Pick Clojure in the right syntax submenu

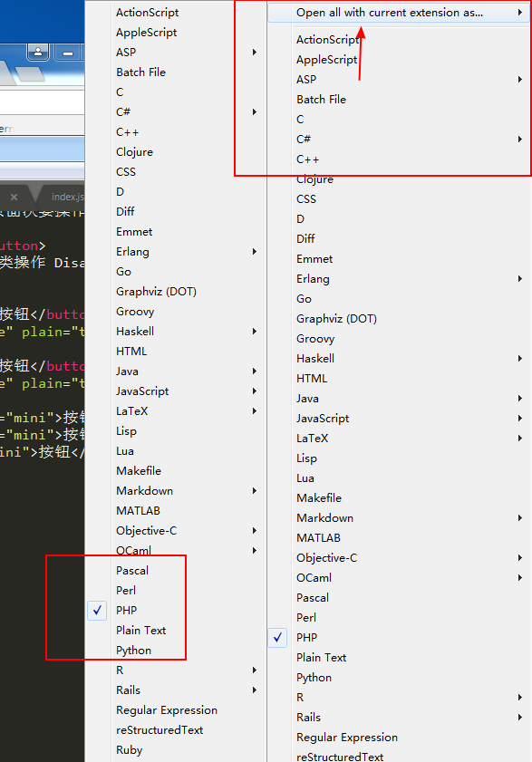tap(315, 179)
